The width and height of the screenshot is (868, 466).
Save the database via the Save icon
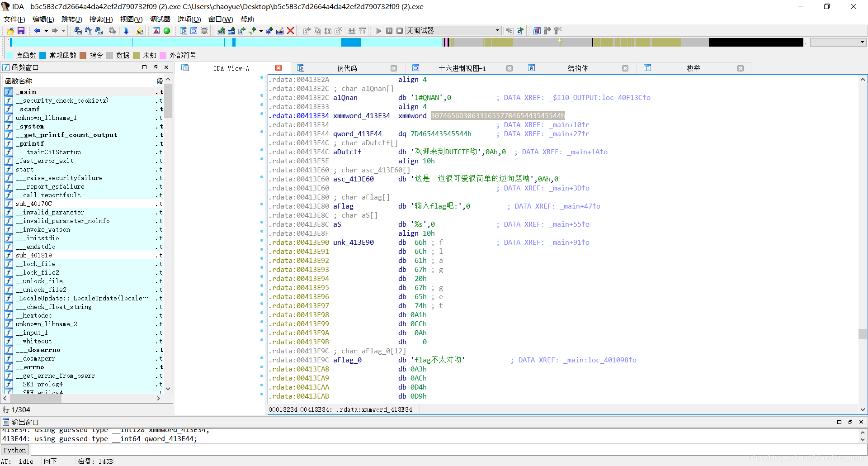[x=21, y=30]
